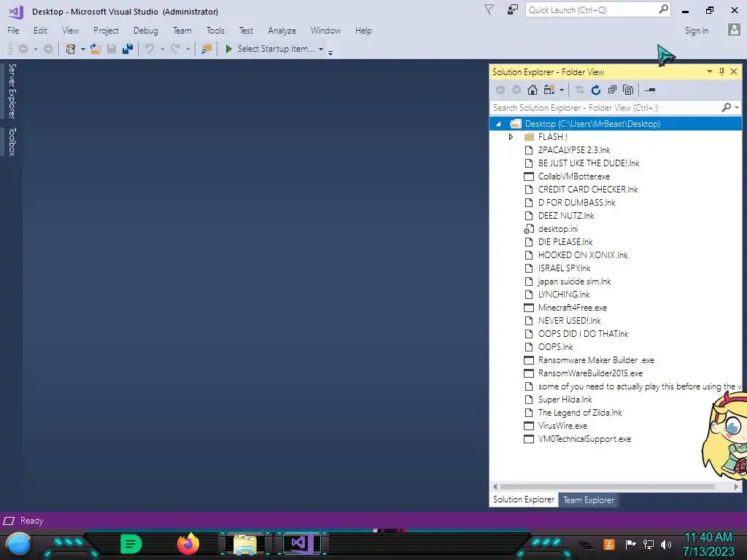Open the Tools menu
Viewport: 747px width, 560px height.
point(215,31)
